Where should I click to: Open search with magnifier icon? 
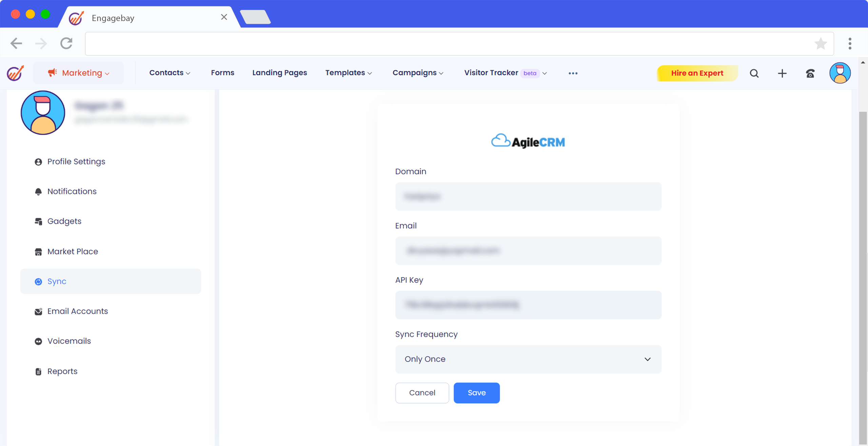[x=754, y=73]
